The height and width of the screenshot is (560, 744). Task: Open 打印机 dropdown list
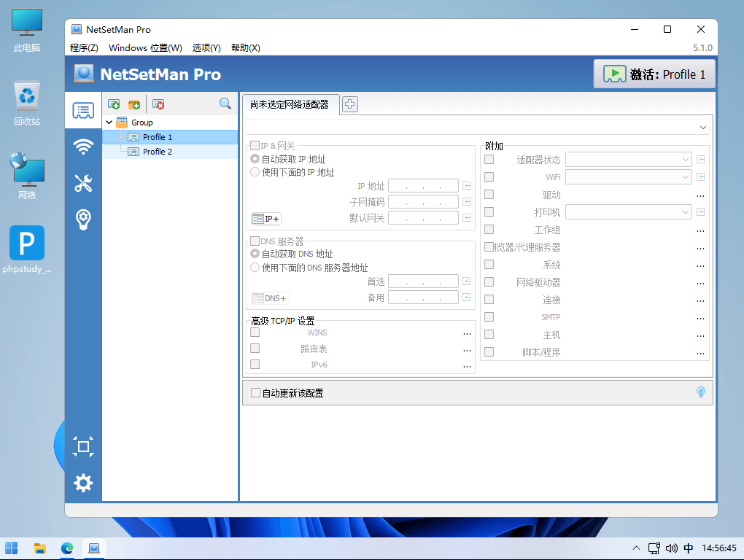click(628, 212)
